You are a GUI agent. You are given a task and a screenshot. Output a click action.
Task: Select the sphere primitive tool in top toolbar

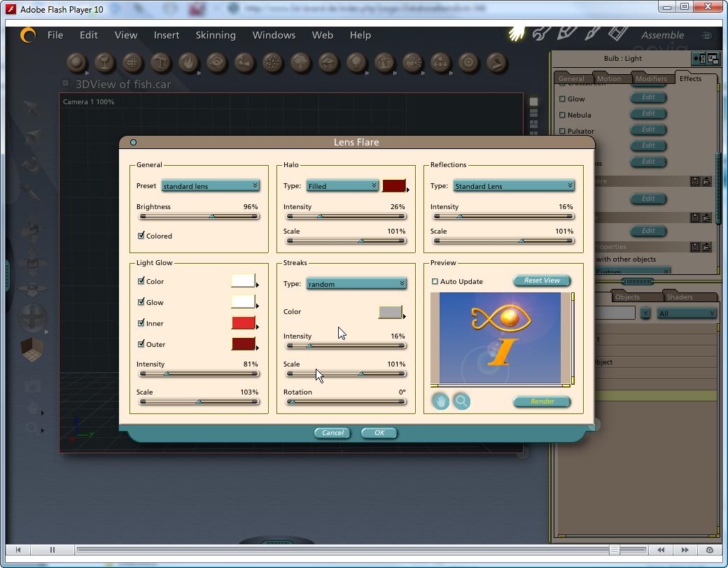click(77, 63)
